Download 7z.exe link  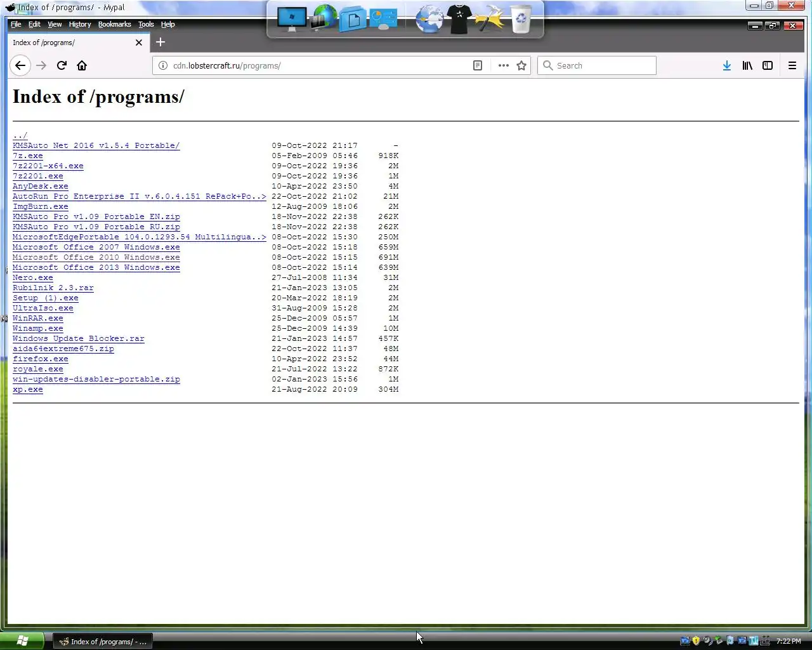pyautogui.click(x=28, y=156)
